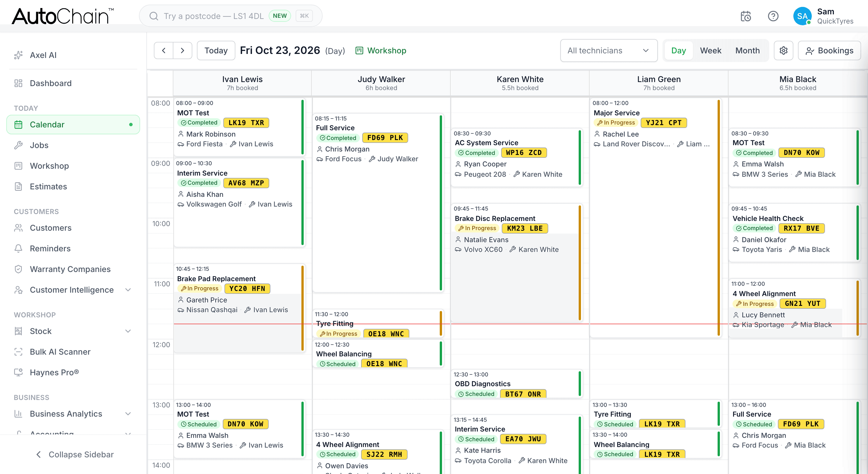Click the search magnifier icon

(154, 16)
